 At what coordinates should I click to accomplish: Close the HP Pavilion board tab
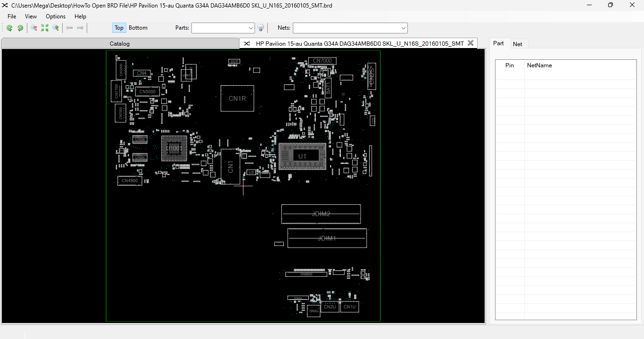click(470, 43)
